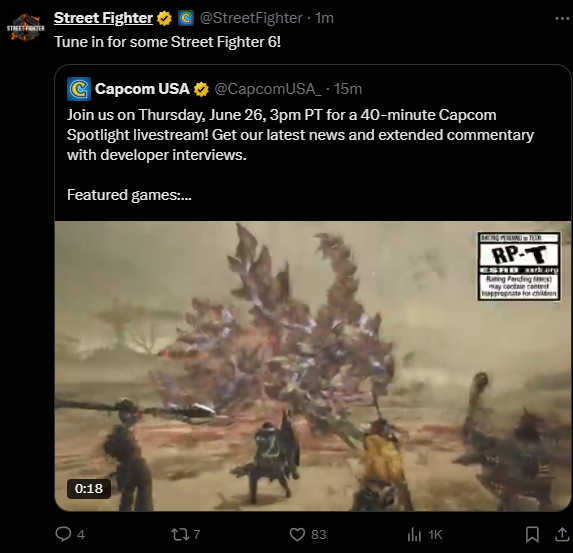Open the @StreetFighter handle
The height and width of the screenshot is (553, 573).
coord(251,18)
